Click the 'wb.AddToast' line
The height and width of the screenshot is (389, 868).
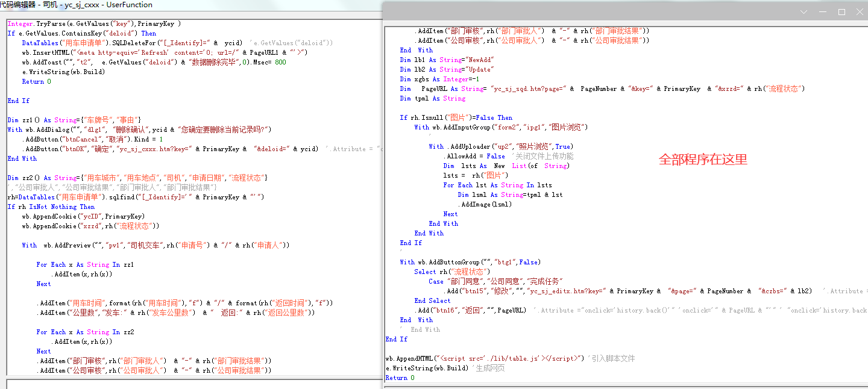(154, 62)
